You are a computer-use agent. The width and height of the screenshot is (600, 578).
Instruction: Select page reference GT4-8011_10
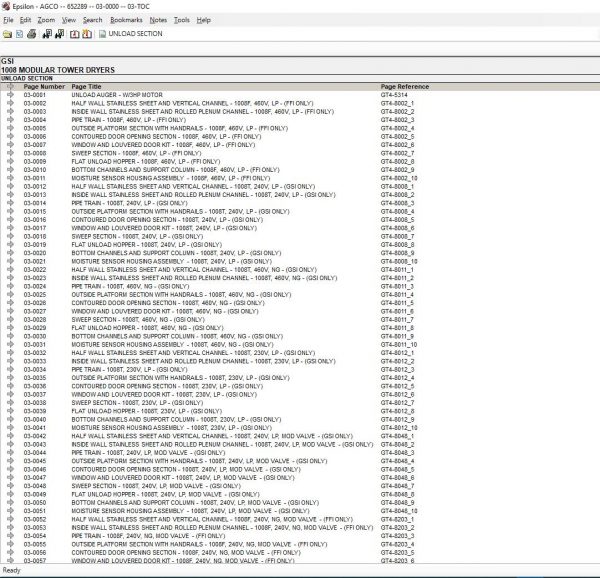(x=399, y=345)
